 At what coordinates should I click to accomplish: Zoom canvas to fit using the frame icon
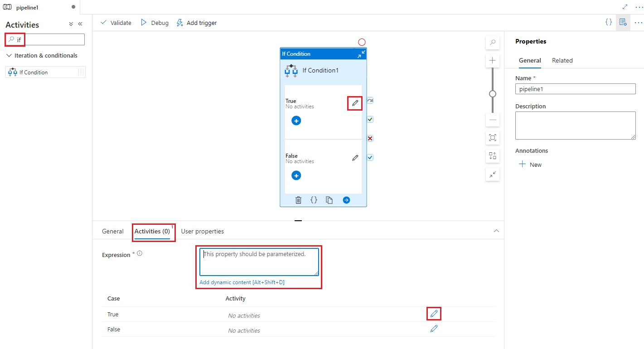(x=493, y=137)
